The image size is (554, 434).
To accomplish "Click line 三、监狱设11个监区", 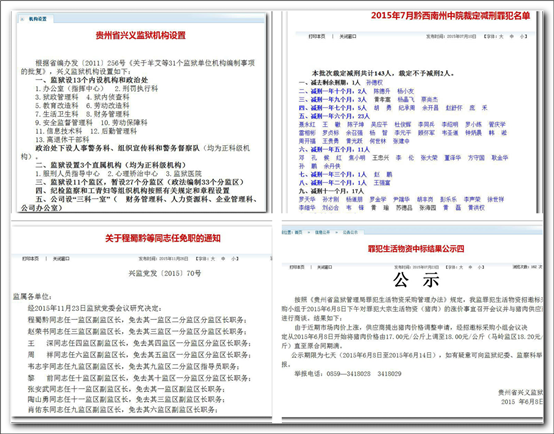I will 140,182.
